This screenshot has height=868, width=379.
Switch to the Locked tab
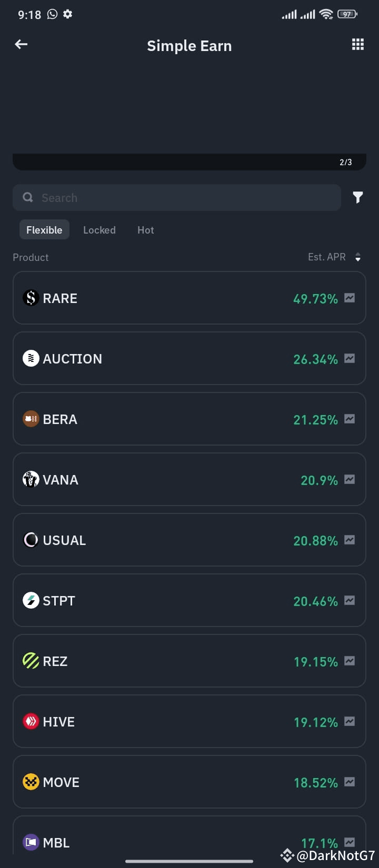tap(99, 230)
